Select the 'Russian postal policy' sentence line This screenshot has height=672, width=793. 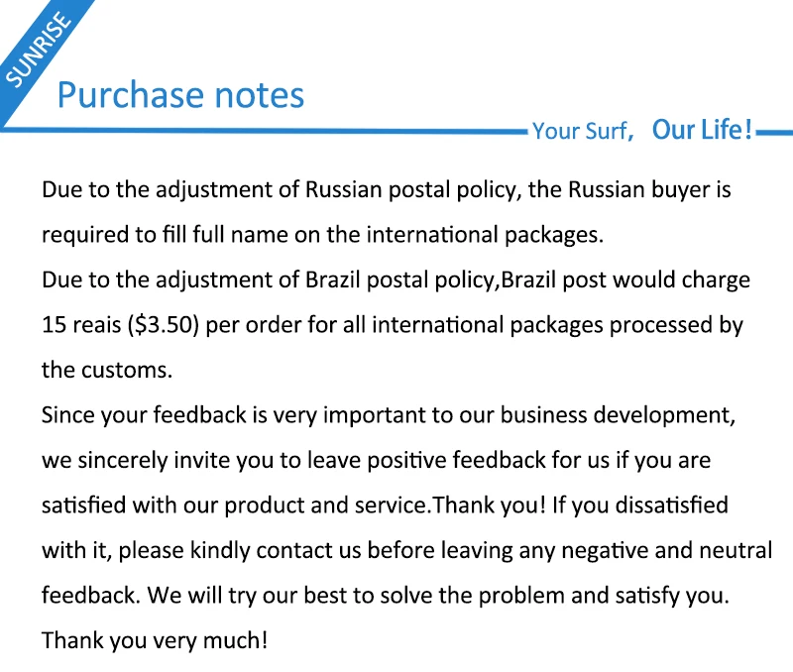387,190
